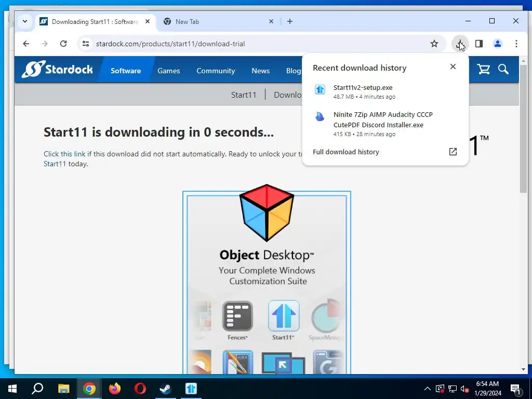Image resolution: width=532 pixels, height=399 pixels.
Task: Launch Firefox from the taskbar
Action: 115,389
